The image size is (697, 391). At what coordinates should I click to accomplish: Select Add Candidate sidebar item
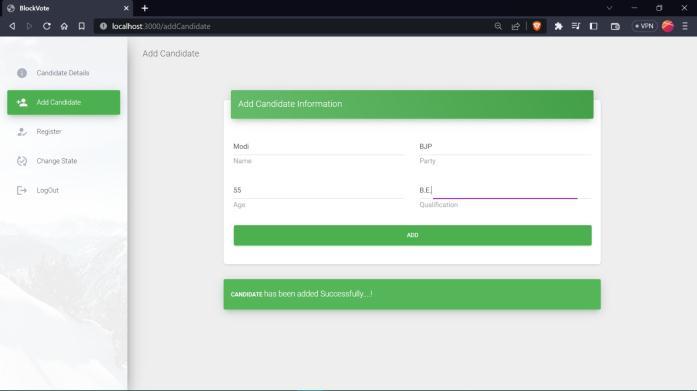pos(64,102)
